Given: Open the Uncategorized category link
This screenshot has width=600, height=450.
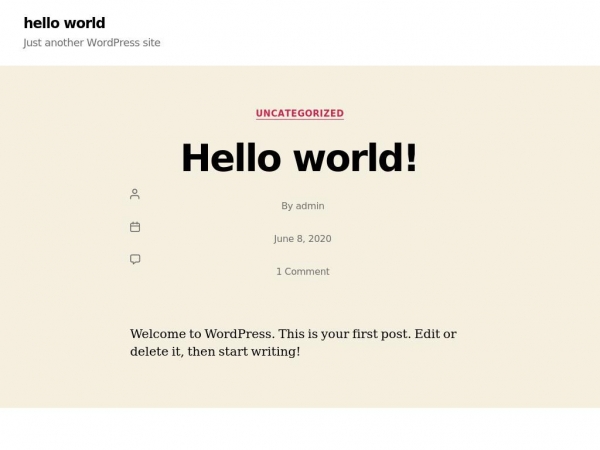Looking at the screenshot, I should 300,113.
